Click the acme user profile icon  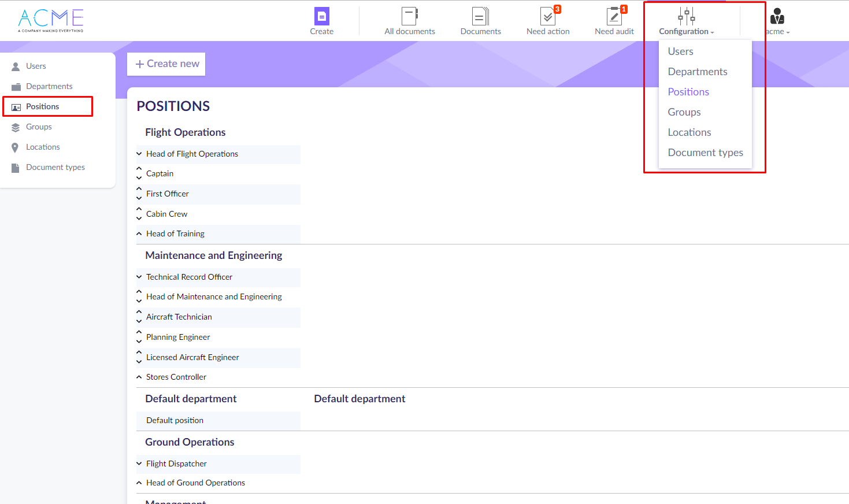coord(777,16)
